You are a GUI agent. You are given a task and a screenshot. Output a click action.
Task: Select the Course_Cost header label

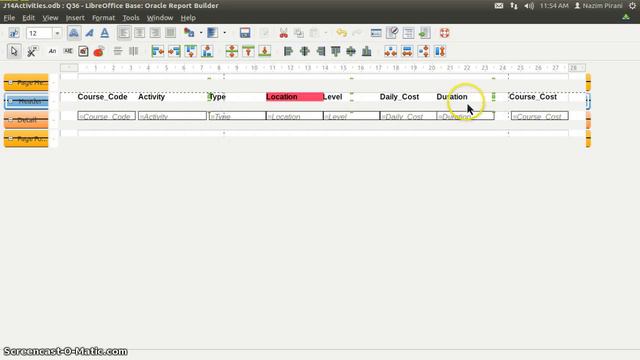(x=533, y=97)
